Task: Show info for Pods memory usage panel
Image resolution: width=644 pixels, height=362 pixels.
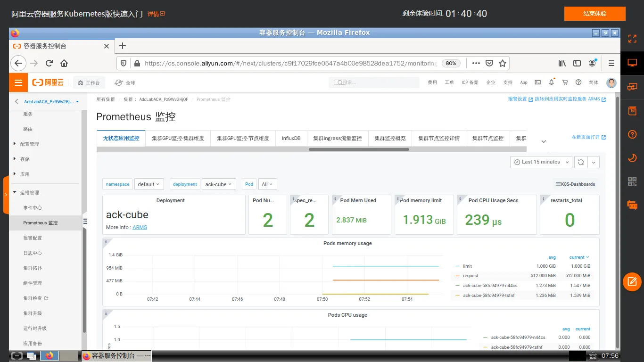Action: click(x=106, y=242)
